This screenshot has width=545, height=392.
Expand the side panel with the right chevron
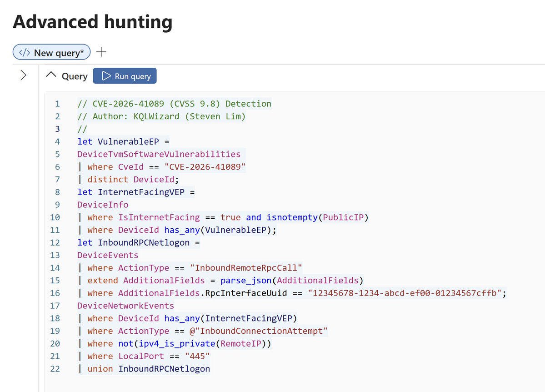coord(23,75)
